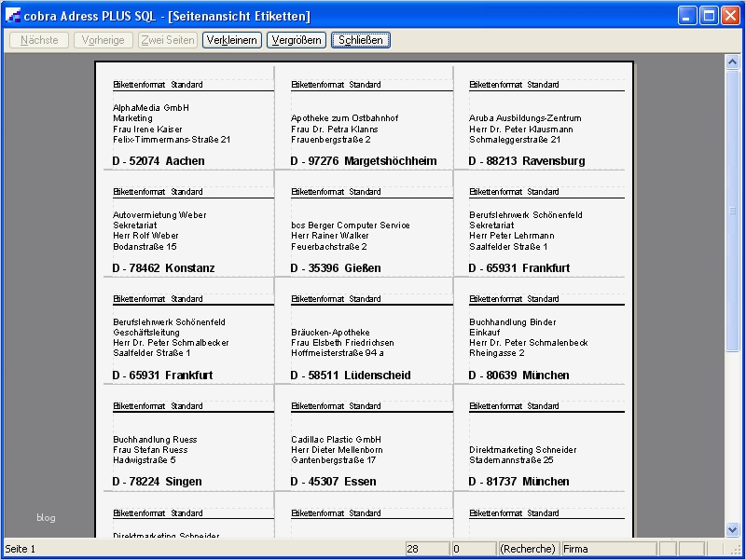Click 'D - 58511 Lüdenscheid' line
Image resolution: width=746 pixels, height=560 pixels.
coord(351,376)
